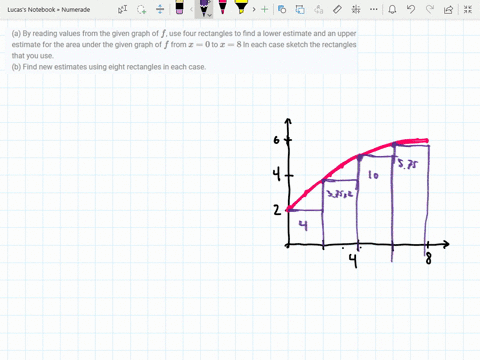
Task: Toggle the Ruler tool
Action: (x=337, y=9)
